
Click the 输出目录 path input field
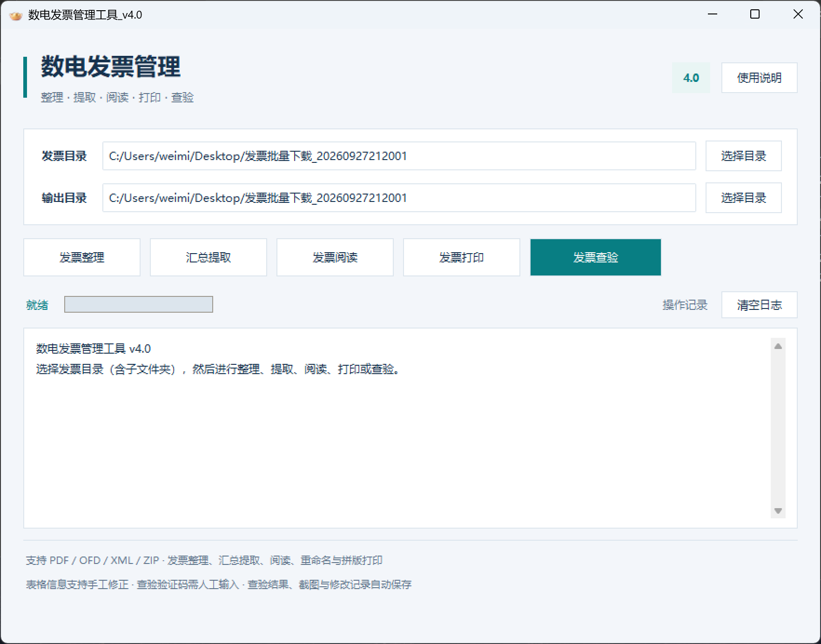click(x=399, y=198)
